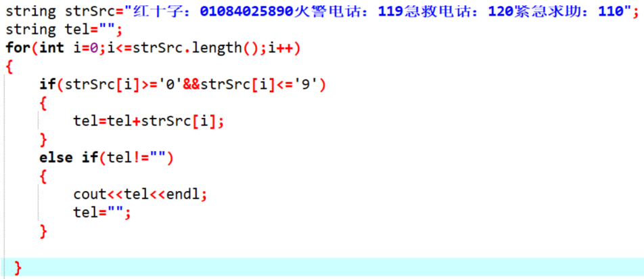This screenshot has width=644, height=279.
Task: Place cursor in the Chinese string literal
Action: [379, 11]
